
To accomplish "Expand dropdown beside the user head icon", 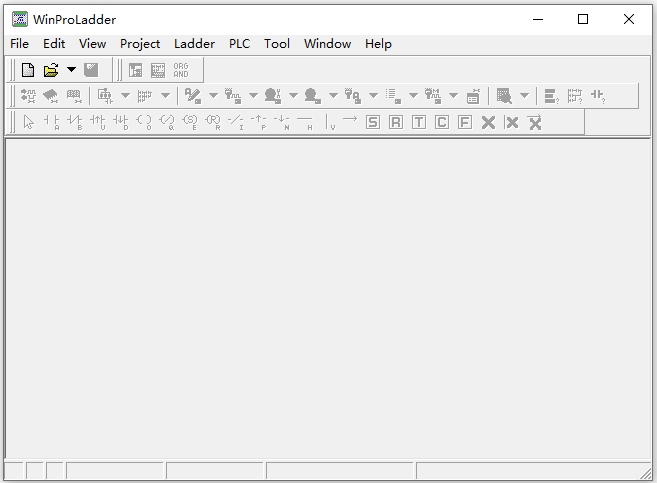I will tap(333, 96).
